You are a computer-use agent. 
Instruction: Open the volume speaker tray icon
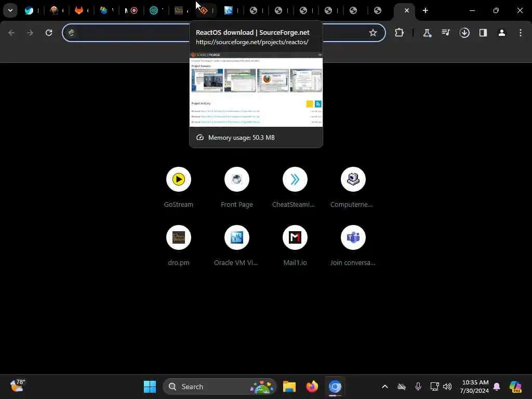(447, 387)
